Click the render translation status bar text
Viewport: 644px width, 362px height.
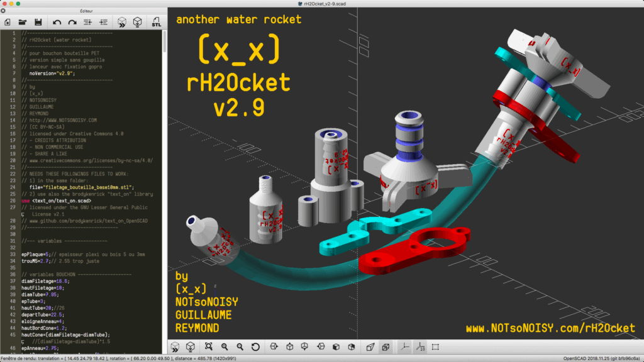pos(119,358)
